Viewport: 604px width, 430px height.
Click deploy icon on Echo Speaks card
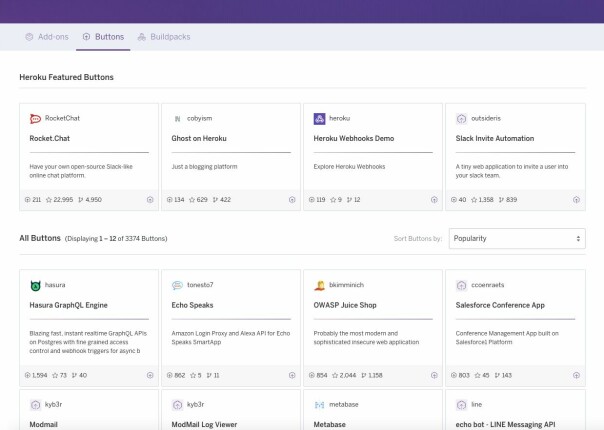(x=292, y=375)
